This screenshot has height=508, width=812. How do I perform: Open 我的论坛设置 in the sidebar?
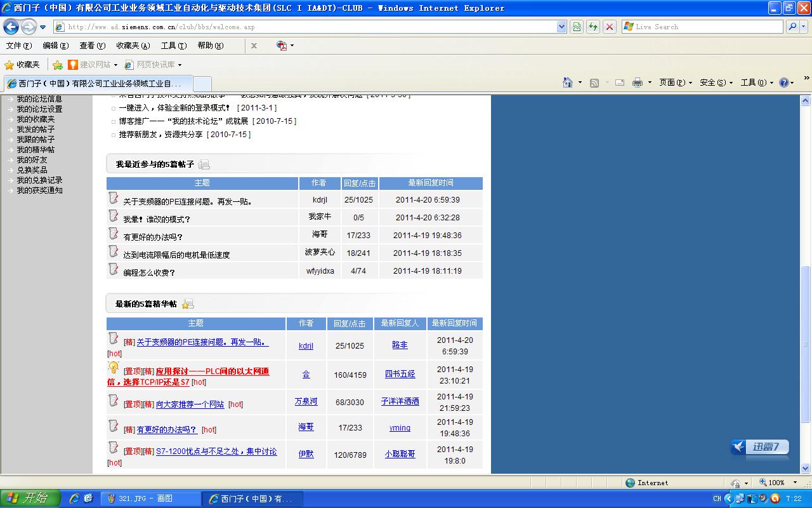pos(39,109)
